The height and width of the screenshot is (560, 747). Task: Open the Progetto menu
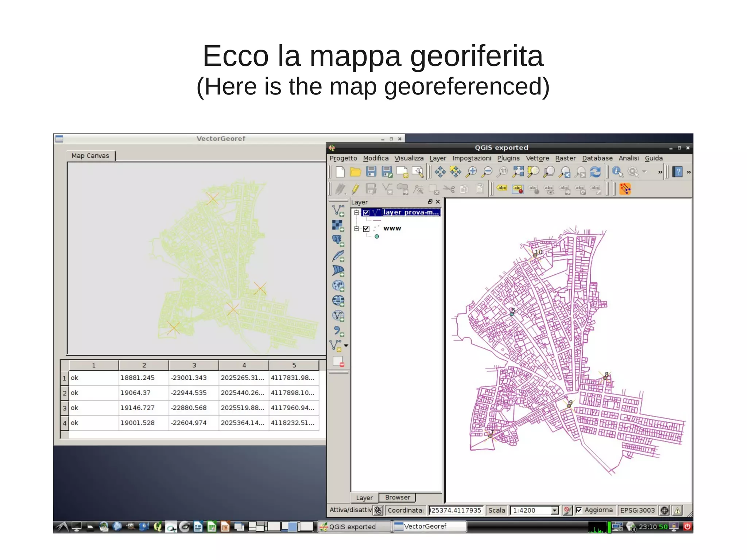tap(343, 158)
